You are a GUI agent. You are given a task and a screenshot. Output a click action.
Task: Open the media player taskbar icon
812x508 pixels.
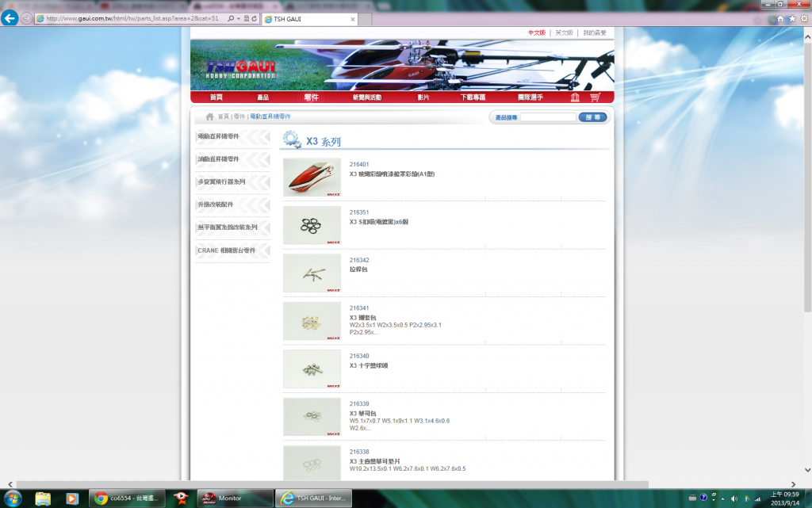click(72, 498)
